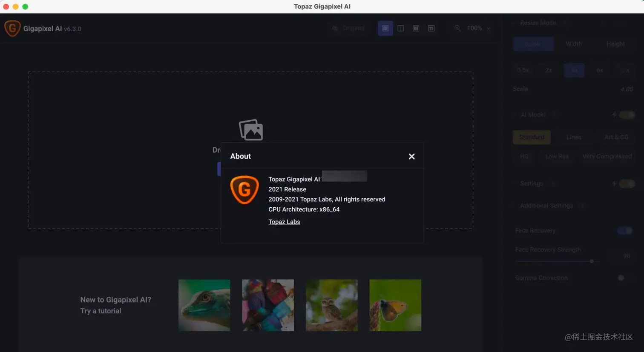Screen dimensions: 644x352
Task: Choose the 0.5x scale preset
Action: [523, 70]
